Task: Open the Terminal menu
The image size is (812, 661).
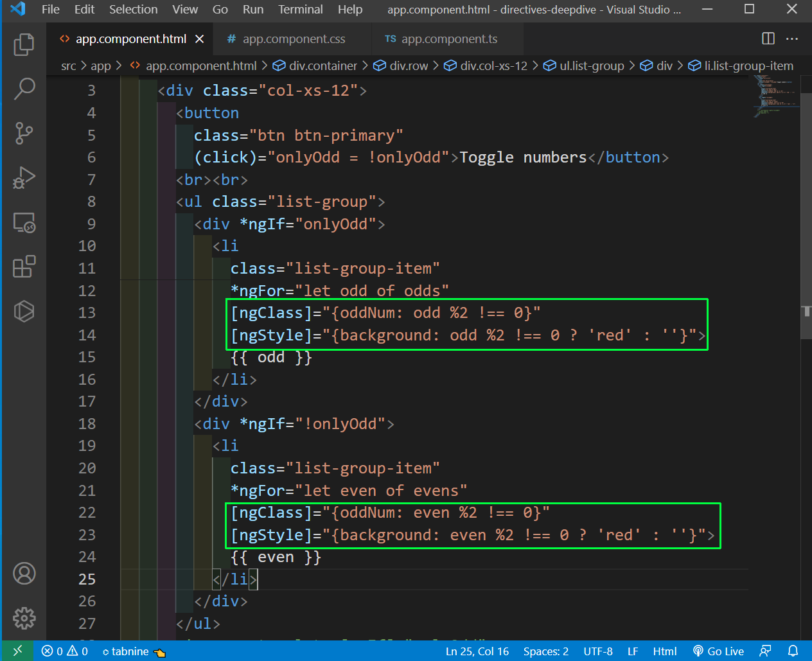Action: (x=301, y=9)
